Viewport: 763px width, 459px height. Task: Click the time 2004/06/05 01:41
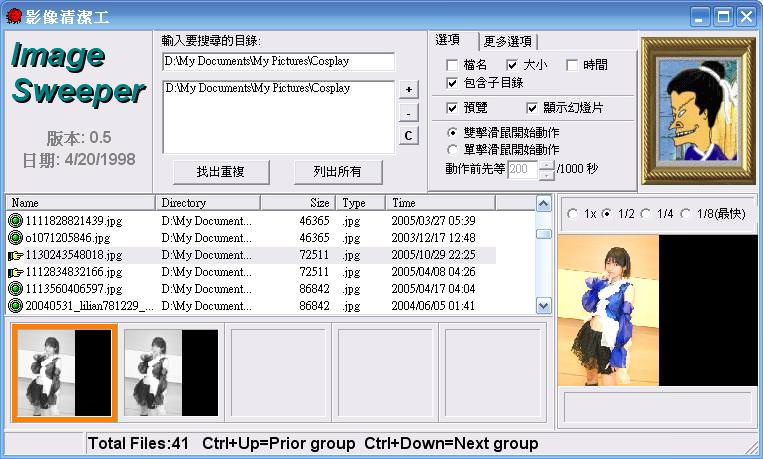[433, 306]
